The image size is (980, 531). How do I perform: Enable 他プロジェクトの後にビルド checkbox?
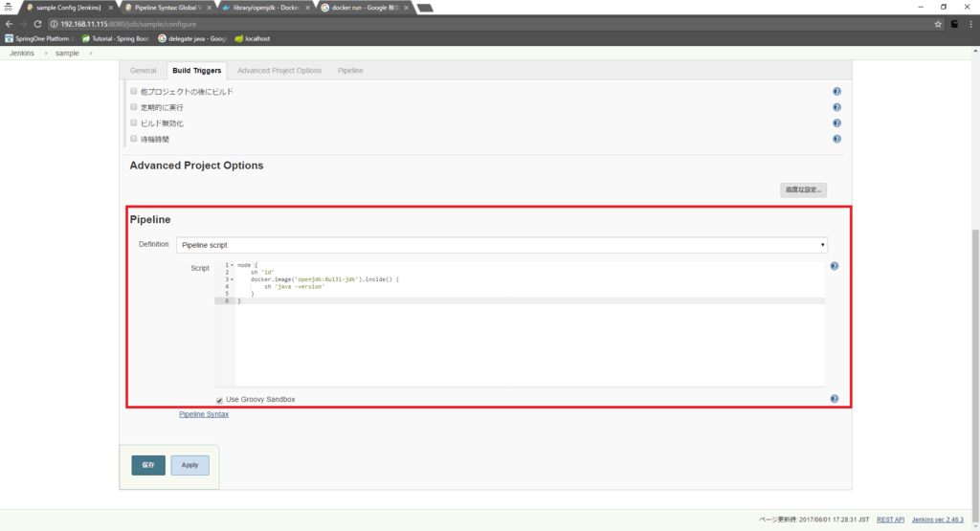134,92
